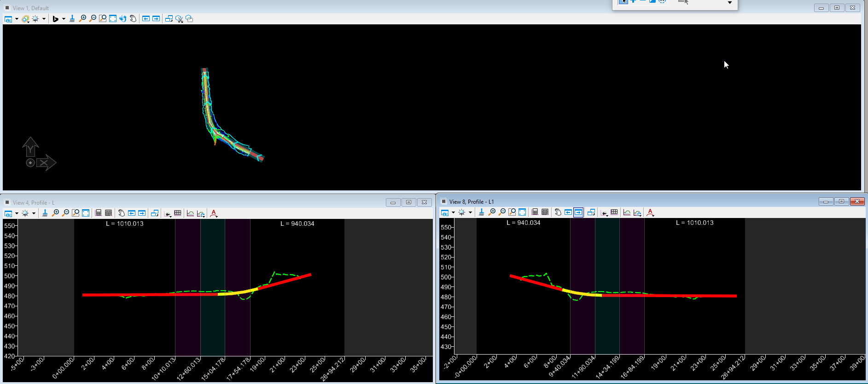Select Pan View hand tool in View 1

click(133, 19)
